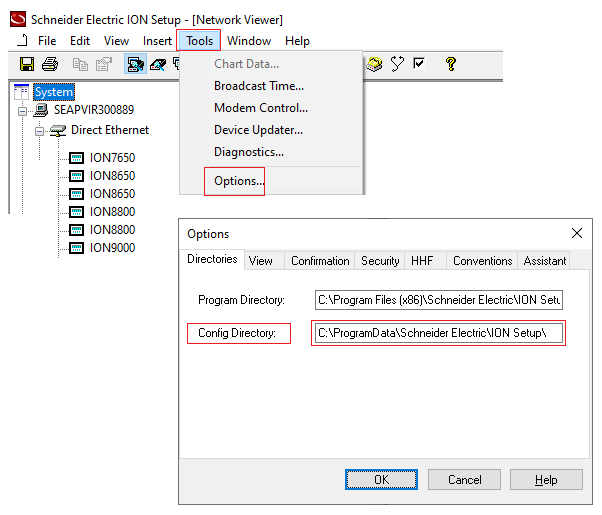The image size is (602, 515).
Task: Click the greyed-out Properties toolbar icon
Action: pos(104,64)
